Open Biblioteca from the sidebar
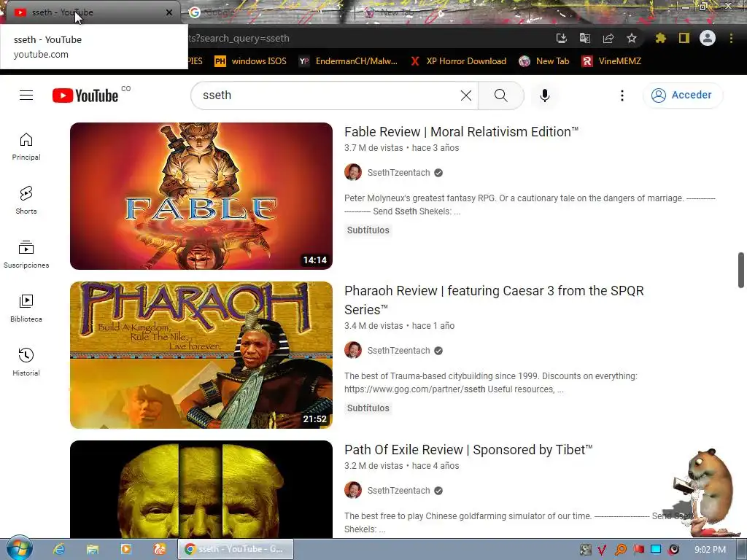Image resolution: width=747 pixels, height=560 pixels. tap(26, 308)
